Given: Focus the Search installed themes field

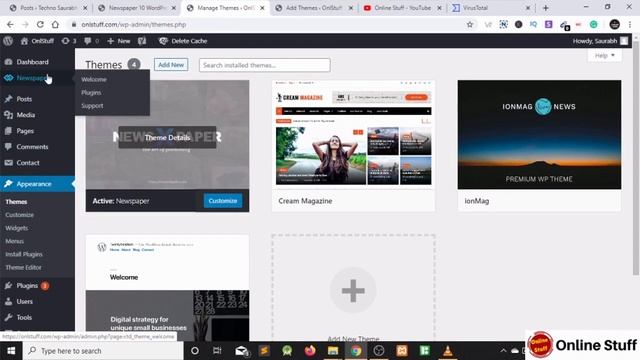Looking at the screenshot, I should coord(264,65).
